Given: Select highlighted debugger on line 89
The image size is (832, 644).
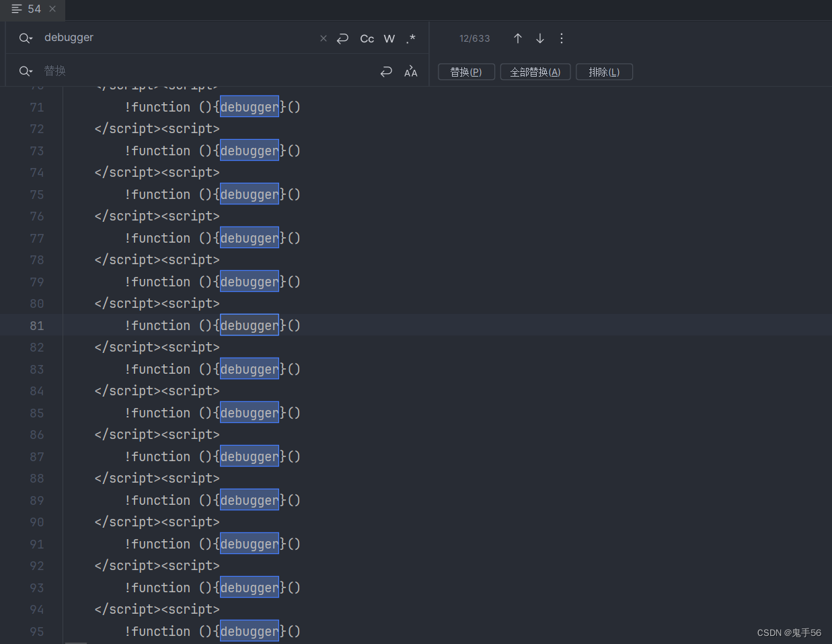Looking at the screenshot, I should click(250, 500).
